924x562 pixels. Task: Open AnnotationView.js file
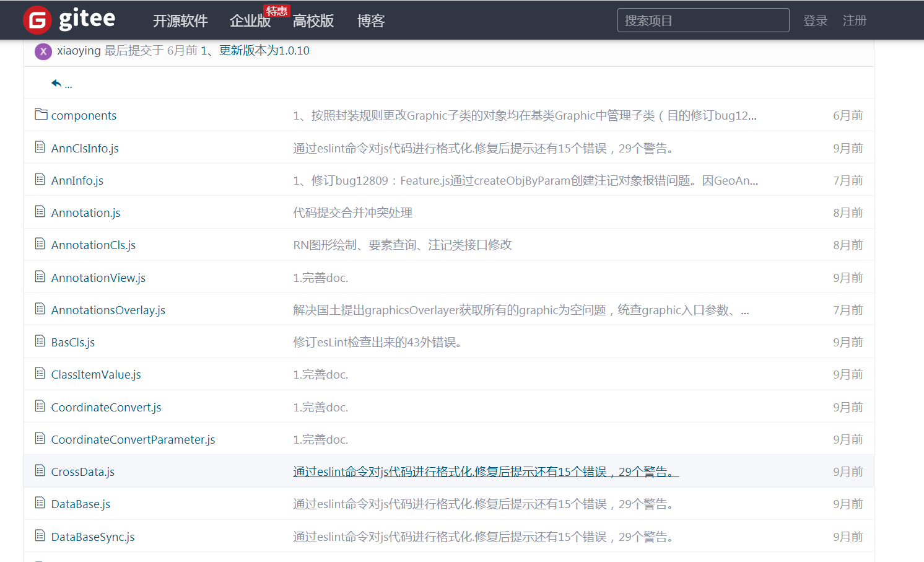(98, 278)
